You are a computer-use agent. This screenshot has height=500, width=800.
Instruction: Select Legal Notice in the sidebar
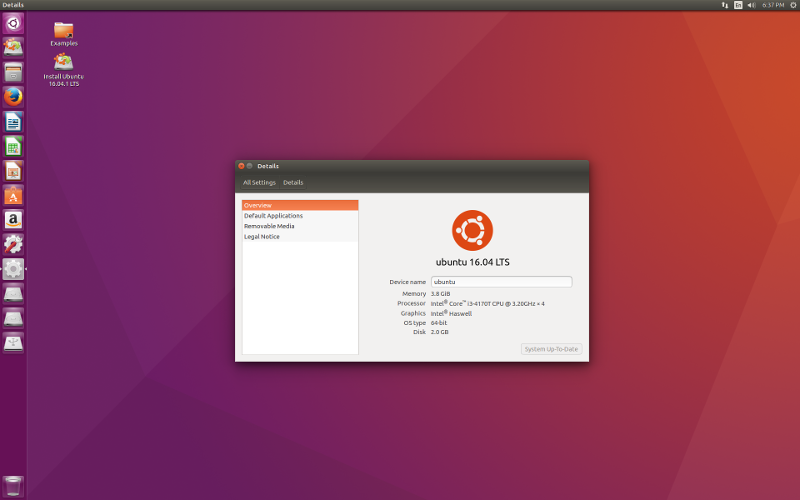coord(300,237)
